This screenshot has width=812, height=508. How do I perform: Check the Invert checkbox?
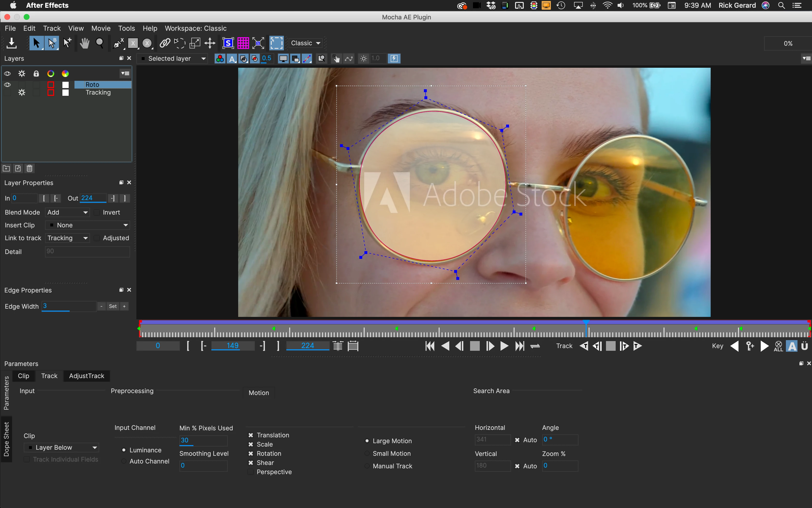click(x=97, y=212)
